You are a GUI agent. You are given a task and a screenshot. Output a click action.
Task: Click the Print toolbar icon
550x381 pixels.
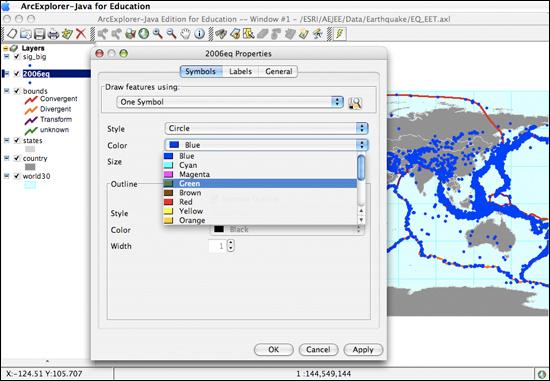tap(53, 34)
